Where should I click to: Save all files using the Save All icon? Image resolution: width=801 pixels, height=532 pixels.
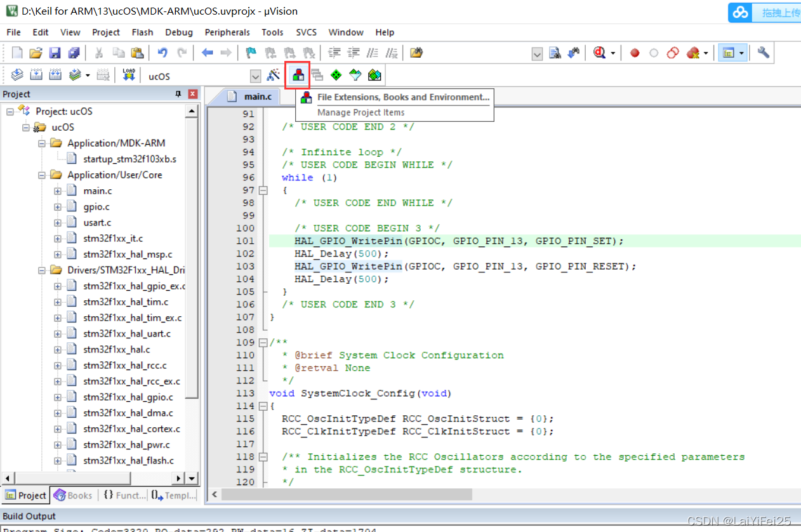point(74,53)
